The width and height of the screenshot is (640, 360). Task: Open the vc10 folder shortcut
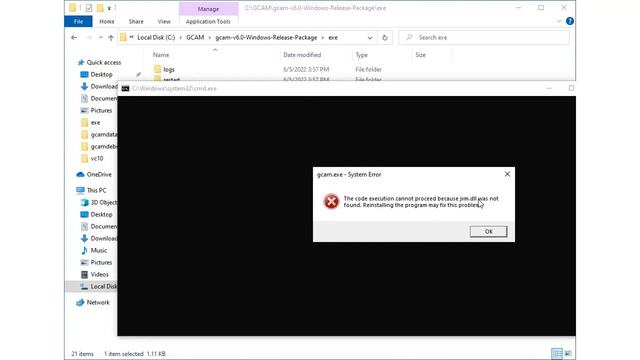pos(92,158)
